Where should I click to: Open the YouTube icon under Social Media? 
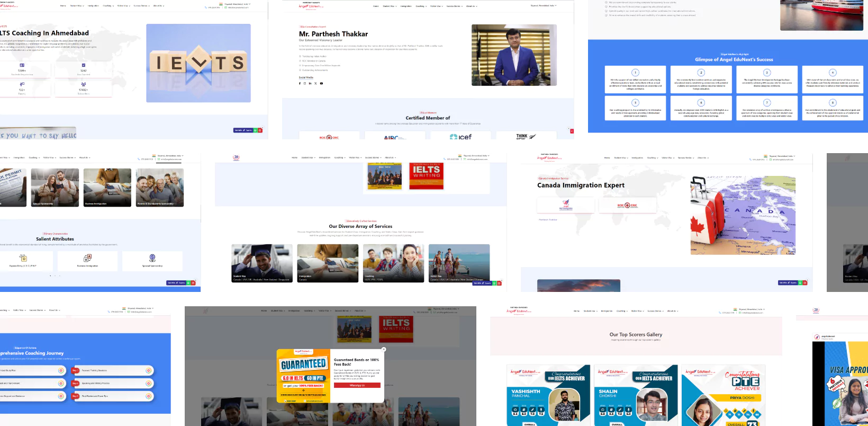[x=321, y=83]
